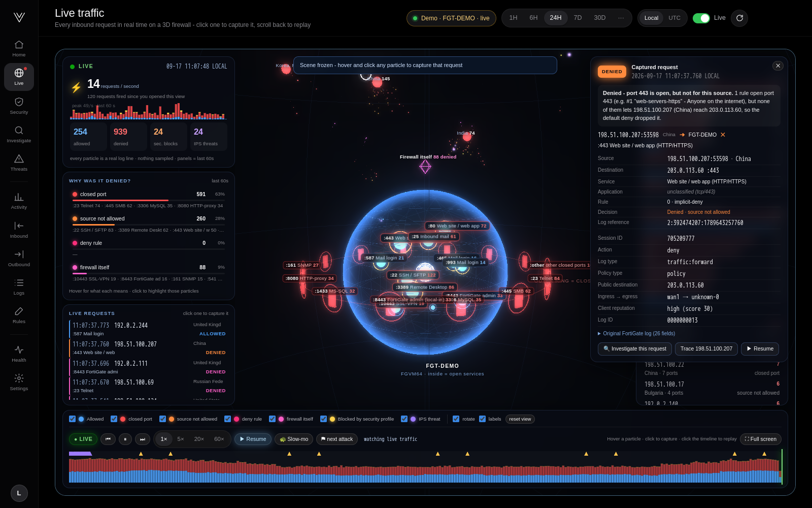Image resolution: width=812 pixels, height=508 pixels.
Task: Open the more time ranges ellipsis
Action: click(621, 18)
